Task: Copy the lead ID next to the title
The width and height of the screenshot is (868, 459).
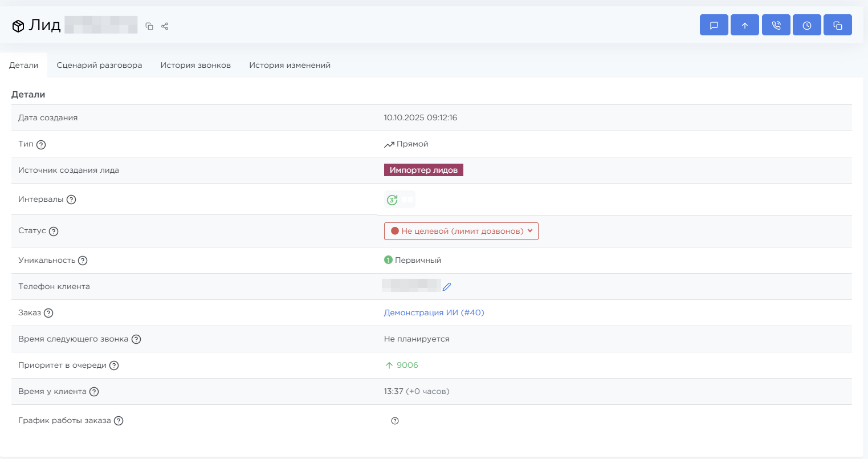Action: (149, 26)
